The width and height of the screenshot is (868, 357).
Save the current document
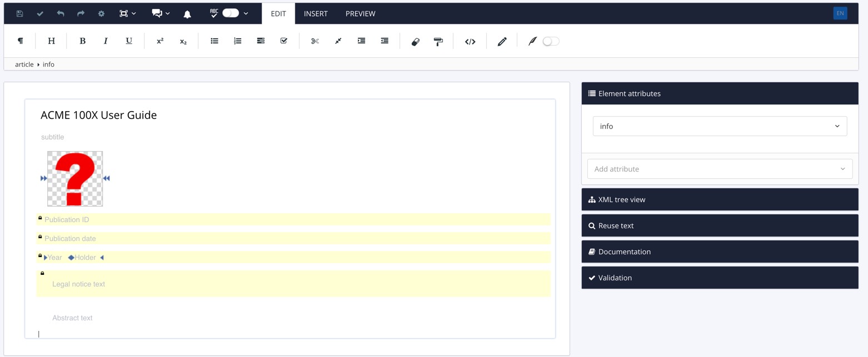coord(19,13)
